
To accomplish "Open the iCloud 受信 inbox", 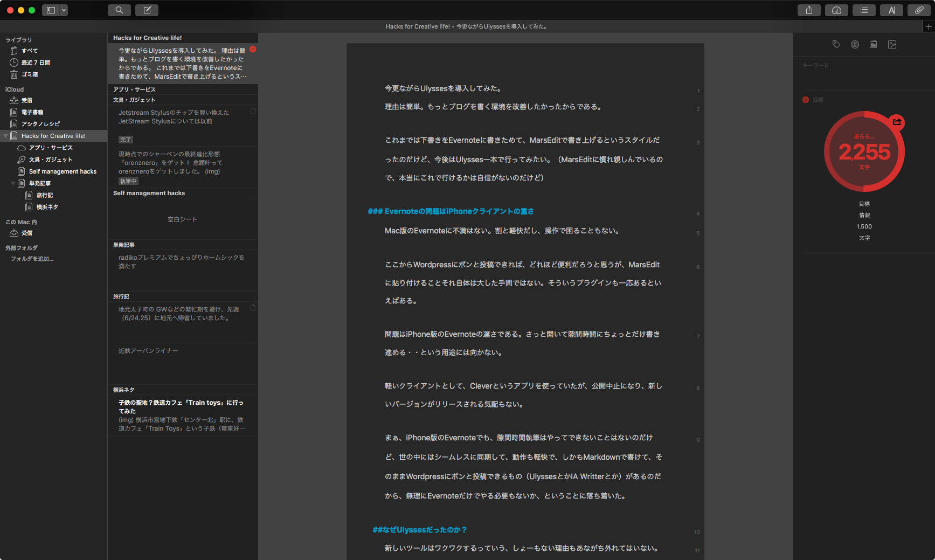I will click(27, 100).
